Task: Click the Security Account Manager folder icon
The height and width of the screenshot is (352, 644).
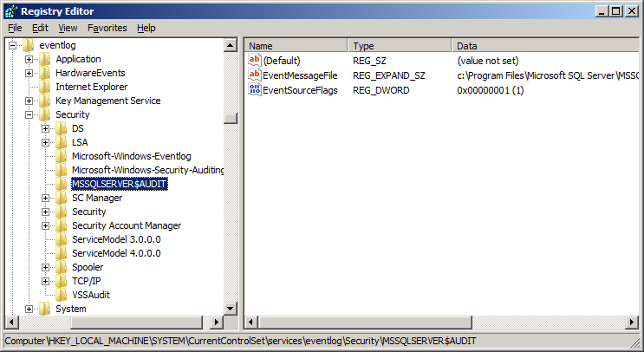Action: (62, 226)
